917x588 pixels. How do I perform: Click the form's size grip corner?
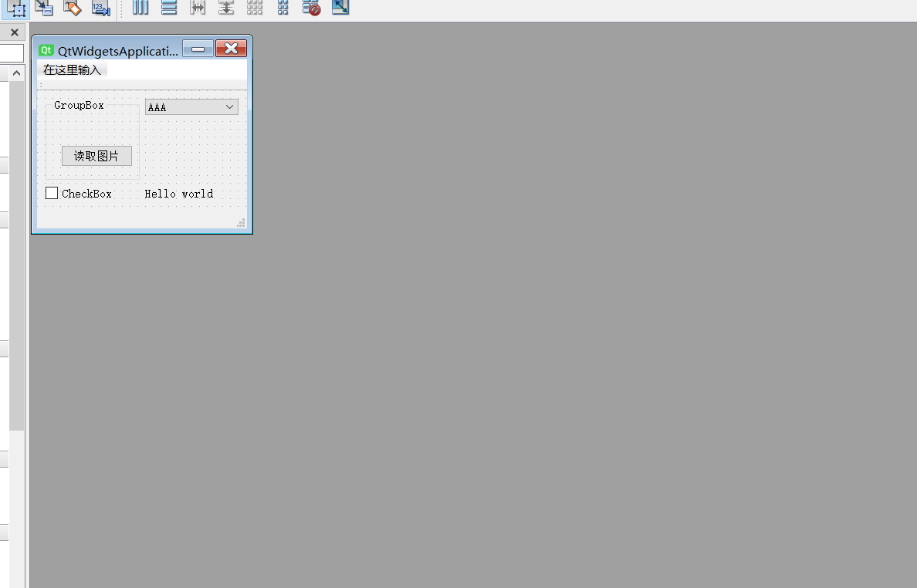(241, 223)
